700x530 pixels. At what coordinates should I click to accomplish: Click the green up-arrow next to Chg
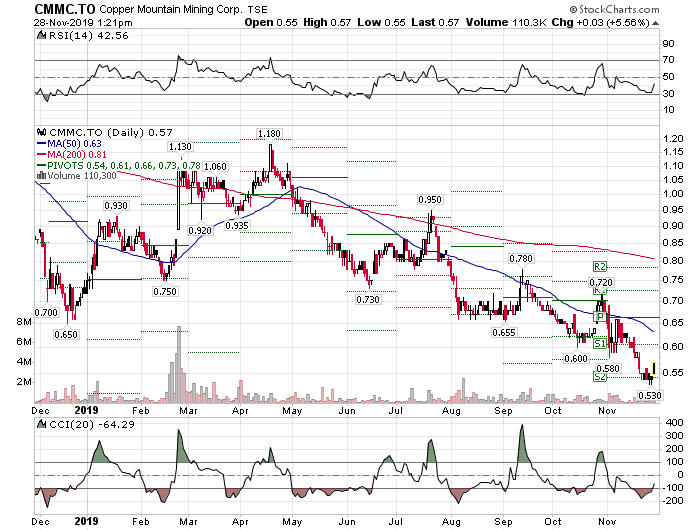coord(655,23)
